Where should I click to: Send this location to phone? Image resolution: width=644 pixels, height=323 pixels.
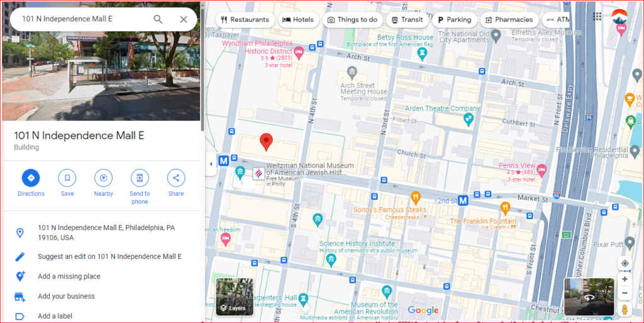pyautogui.click(x=140, y=187)
